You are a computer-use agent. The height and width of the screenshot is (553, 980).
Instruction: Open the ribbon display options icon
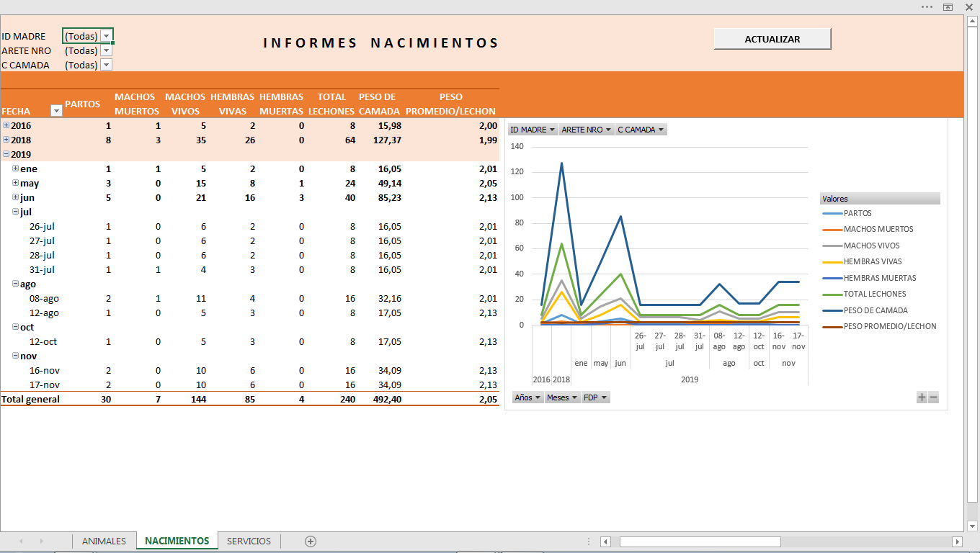pyautogui.click(x=948, y=7)
